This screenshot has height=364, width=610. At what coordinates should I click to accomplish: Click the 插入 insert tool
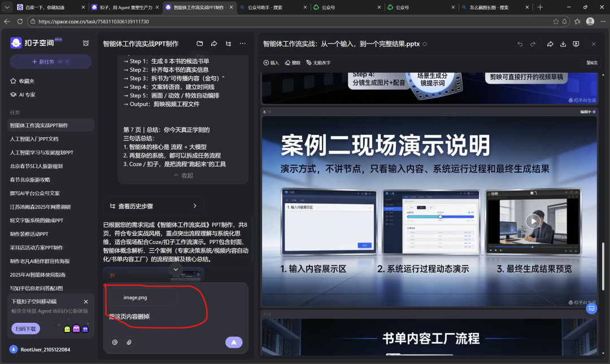coord(272,63)
